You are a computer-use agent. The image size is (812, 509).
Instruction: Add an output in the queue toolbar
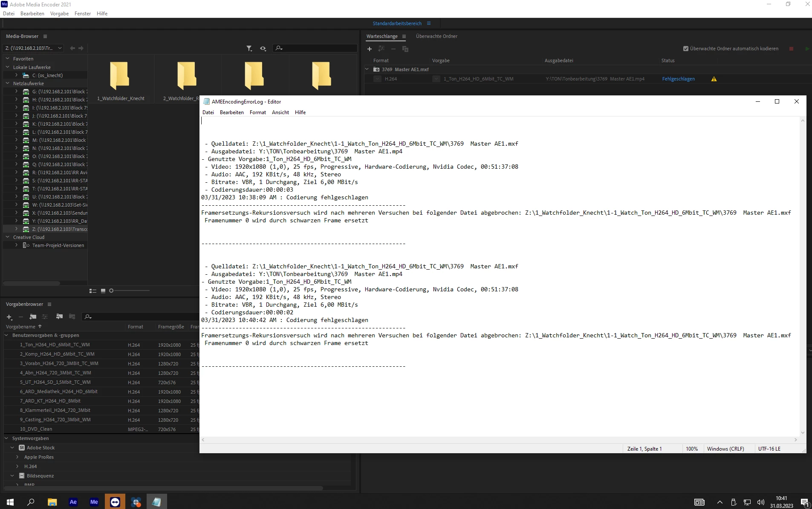pyautogui.click(x=381, y=49)
